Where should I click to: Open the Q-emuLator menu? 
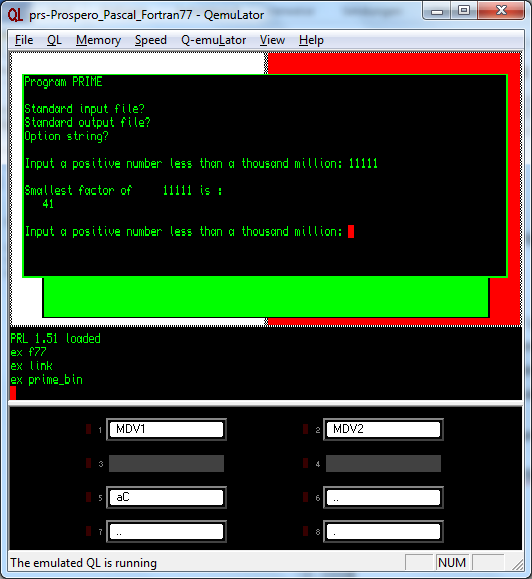pyautogui.click(x=213, y=40)
